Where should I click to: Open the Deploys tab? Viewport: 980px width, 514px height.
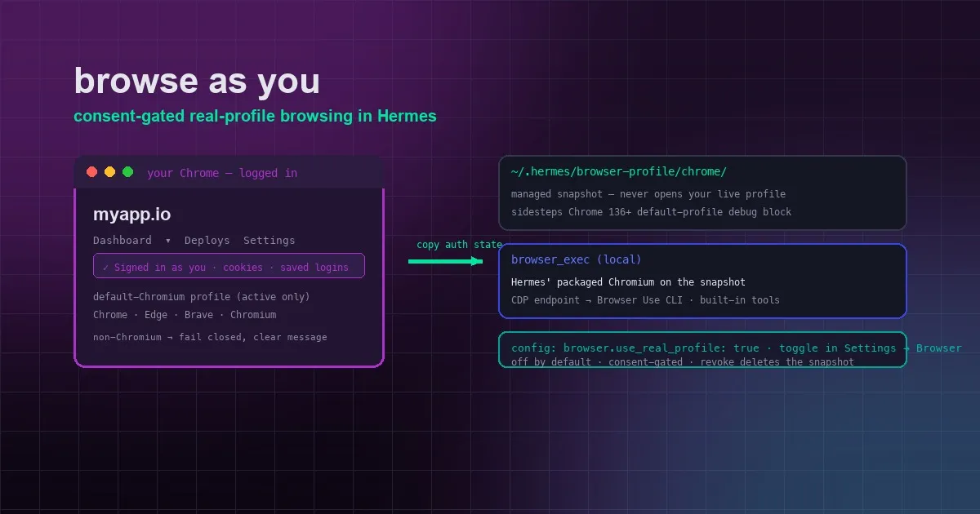coord(207,241)
